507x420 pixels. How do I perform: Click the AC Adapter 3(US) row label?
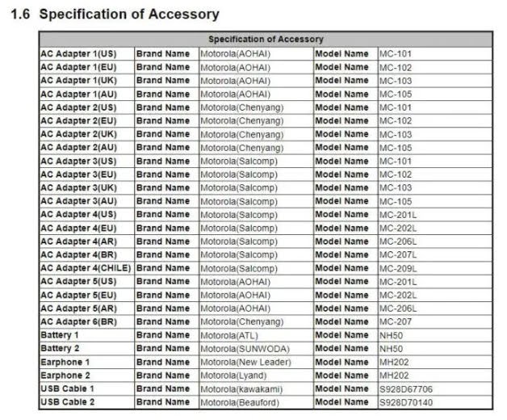point(78,161)
